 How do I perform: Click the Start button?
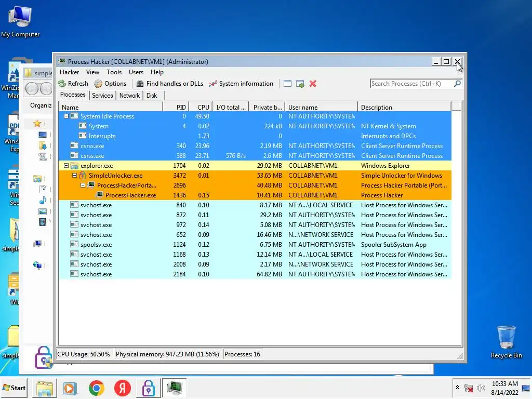click(x=14, y=388)
